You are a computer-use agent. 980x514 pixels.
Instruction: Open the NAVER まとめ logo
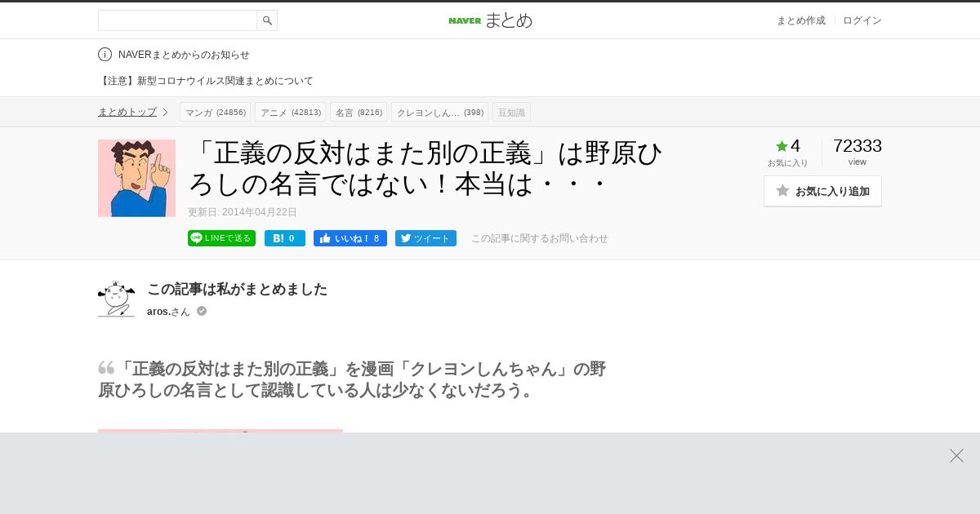pyautogui.click(x=490, y=20)
